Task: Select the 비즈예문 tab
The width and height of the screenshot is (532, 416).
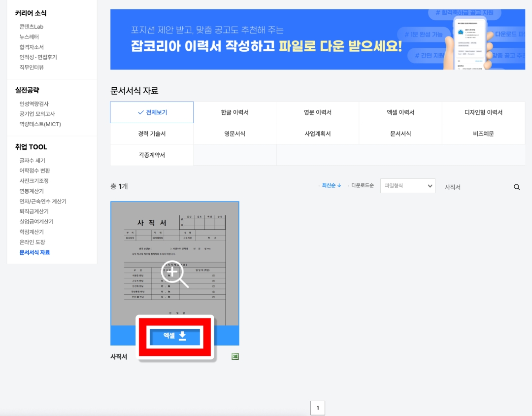Action: tap(484, 134)
